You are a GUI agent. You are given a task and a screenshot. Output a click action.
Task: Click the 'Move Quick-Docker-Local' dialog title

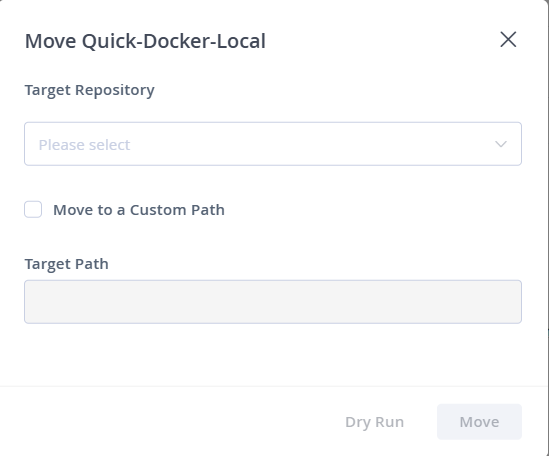(145, 41)
